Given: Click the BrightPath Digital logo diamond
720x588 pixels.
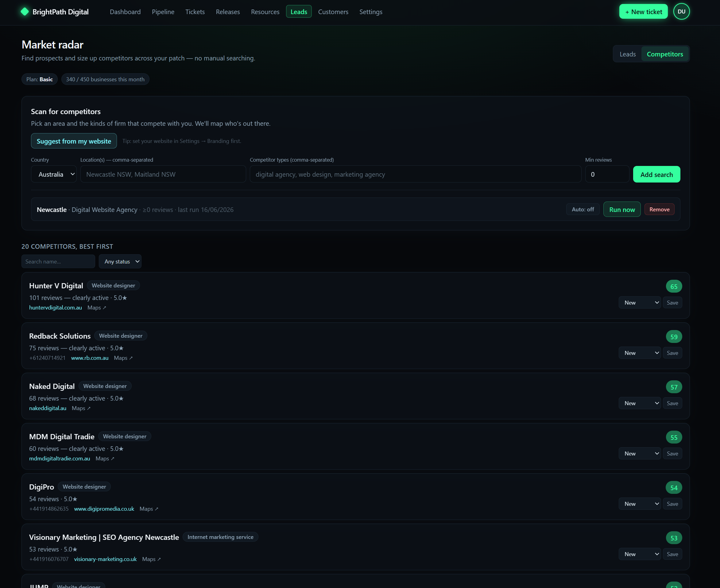Looking at the screenshot, I should tap(25, 12).
